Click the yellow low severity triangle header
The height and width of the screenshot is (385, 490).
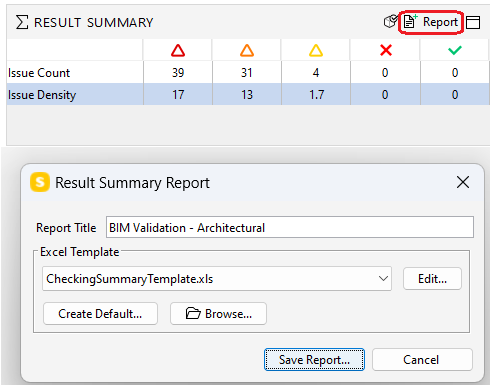point(316,50)
